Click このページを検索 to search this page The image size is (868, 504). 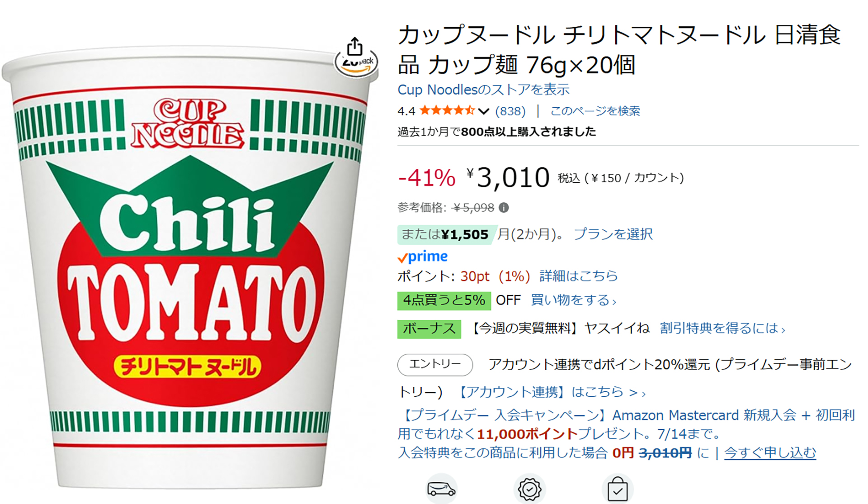click(x=595, y=110)
